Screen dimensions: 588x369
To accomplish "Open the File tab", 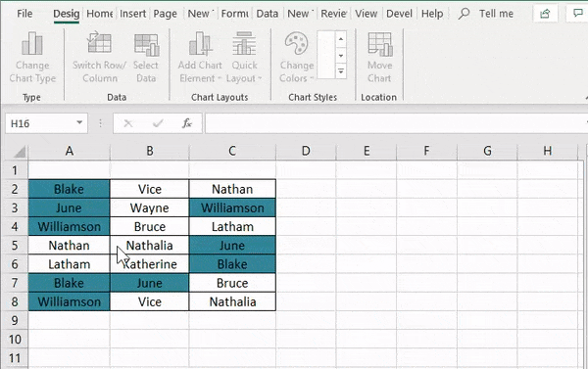I will tap(24, 14).
